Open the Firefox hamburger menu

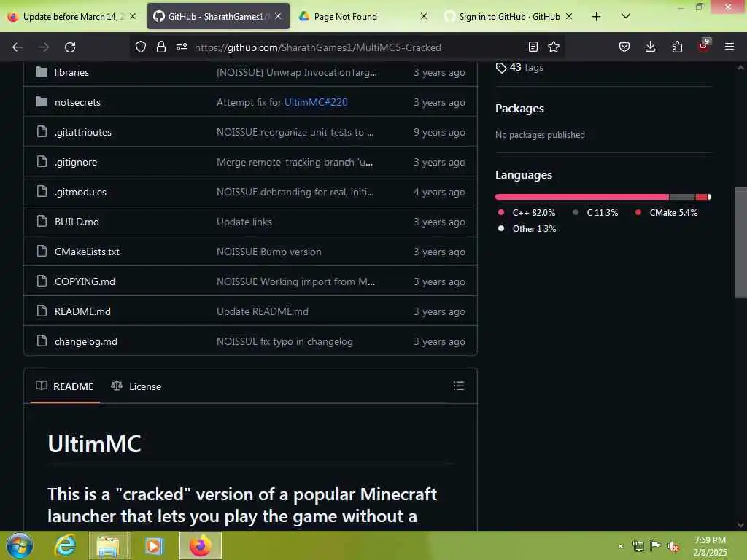coord(729,47)
